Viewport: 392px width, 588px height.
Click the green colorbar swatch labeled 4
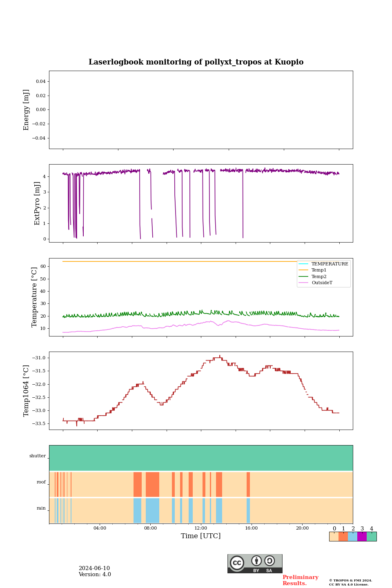[372, 537]
